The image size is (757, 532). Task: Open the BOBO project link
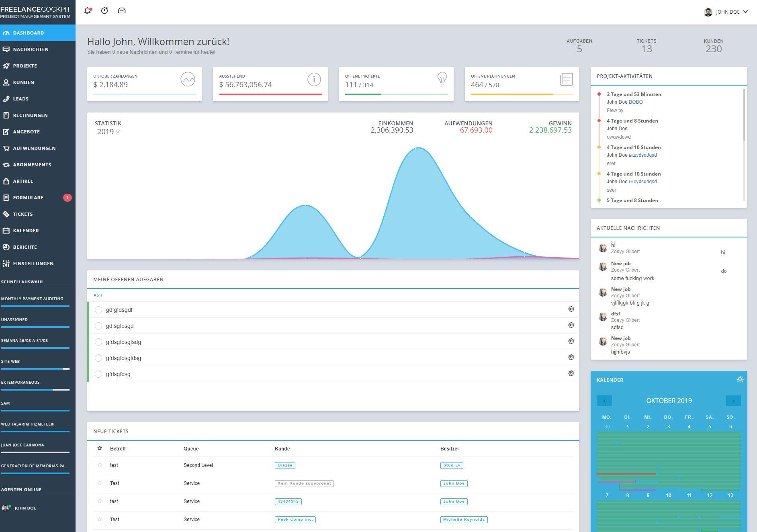point(636,102)
